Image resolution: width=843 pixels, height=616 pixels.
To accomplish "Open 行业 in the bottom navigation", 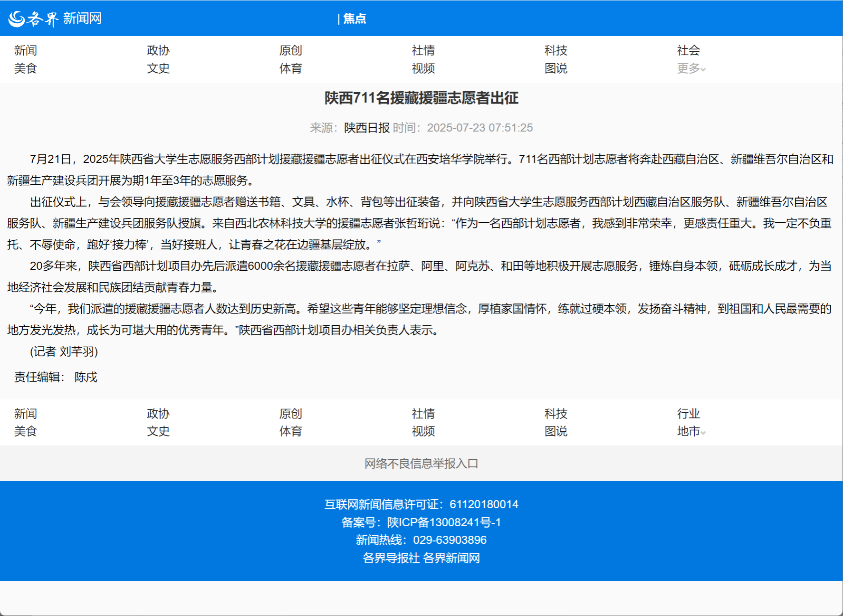I will 688,414.
